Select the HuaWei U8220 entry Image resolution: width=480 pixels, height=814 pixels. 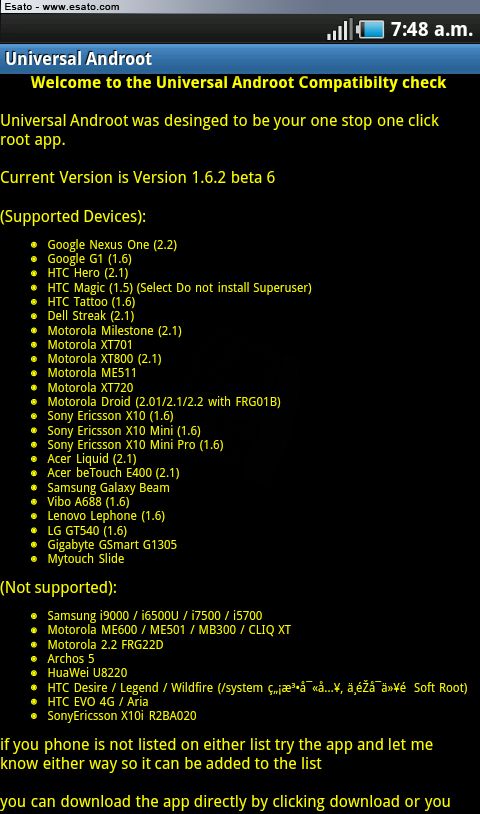click(87, 673)
